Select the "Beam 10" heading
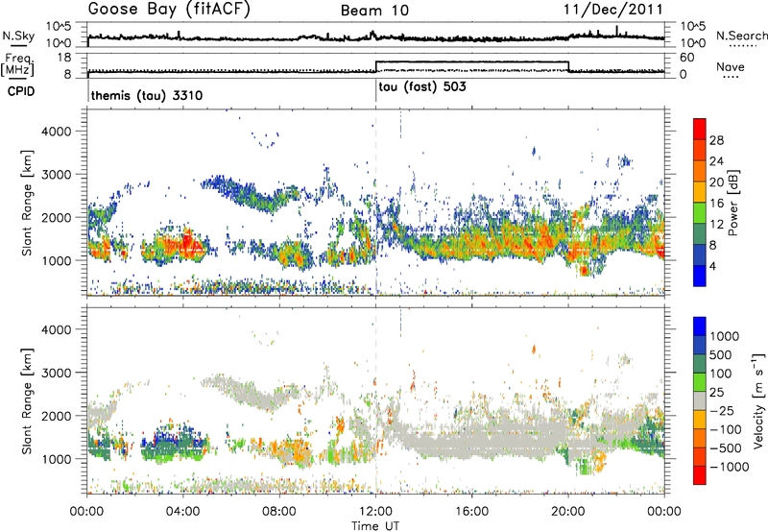The height and width of the screenshot is (532, 768). [374, 11]
